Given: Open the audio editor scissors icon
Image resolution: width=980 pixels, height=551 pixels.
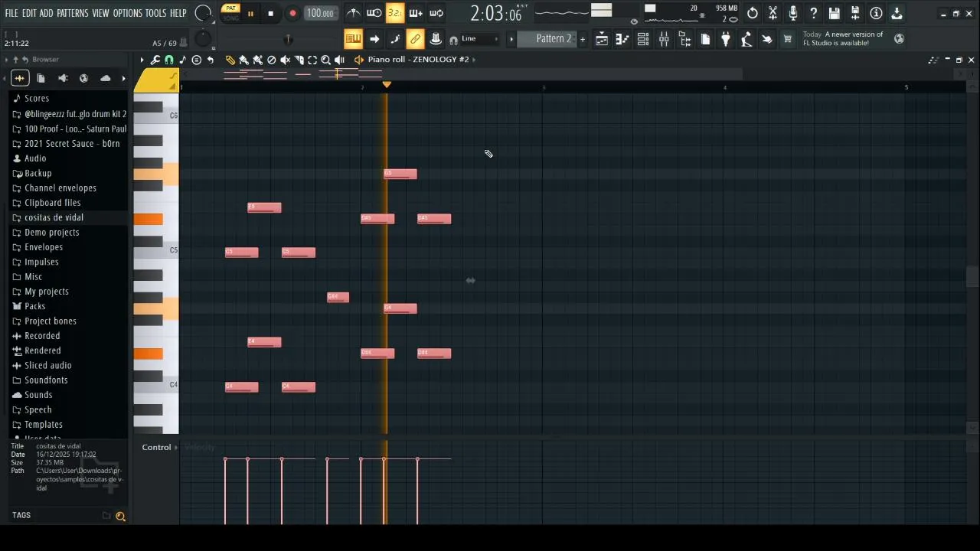Looking at the screenshot, I should [x=773, y=13].
